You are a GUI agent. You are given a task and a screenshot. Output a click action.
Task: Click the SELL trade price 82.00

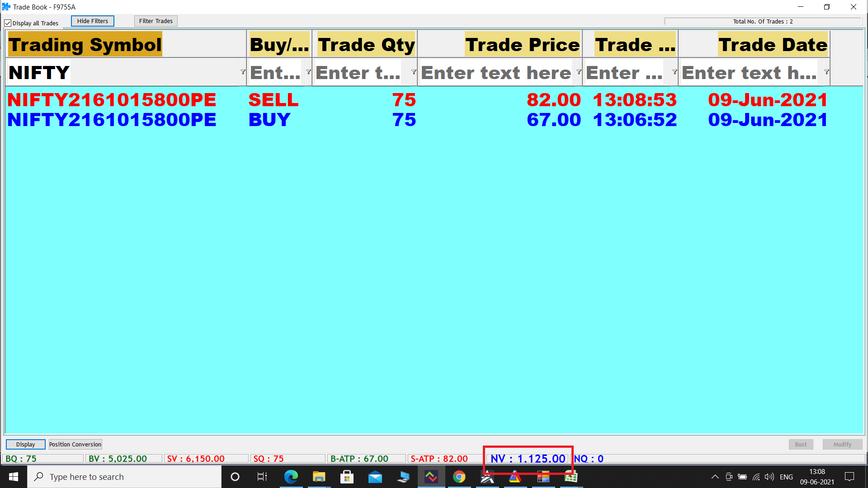pos(553,100)
